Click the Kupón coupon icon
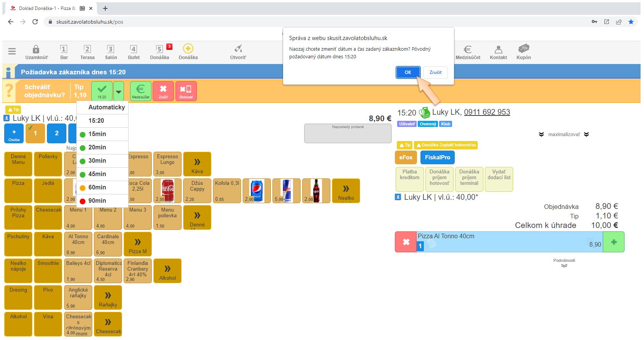This screenshot has height=340, width=644. pyautogui.click(x=523, y=49)
